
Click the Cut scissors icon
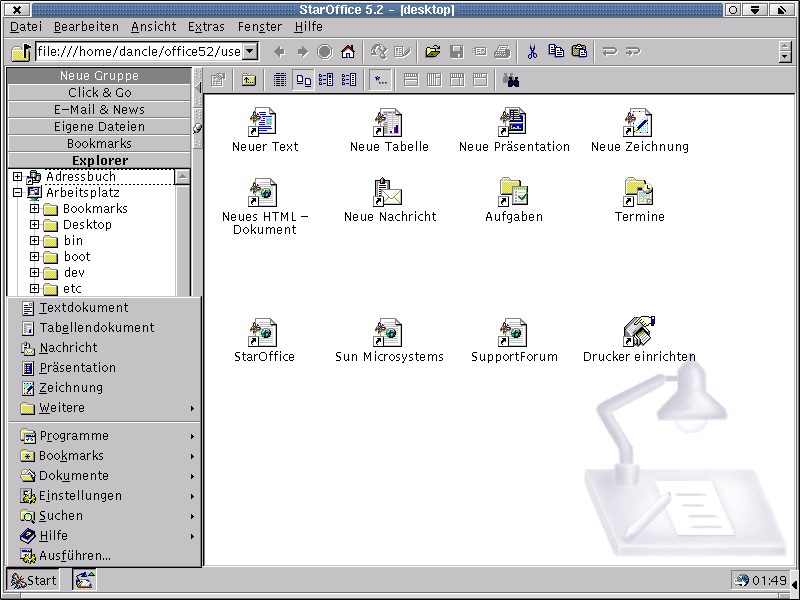(532, 52)
